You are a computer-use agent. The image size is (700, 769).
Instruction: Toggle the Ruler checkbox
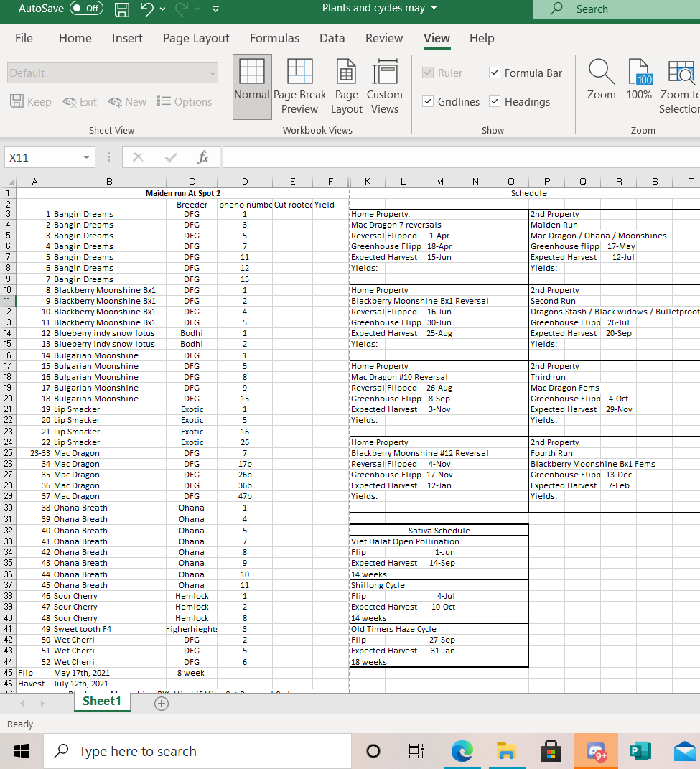(428, 73)
